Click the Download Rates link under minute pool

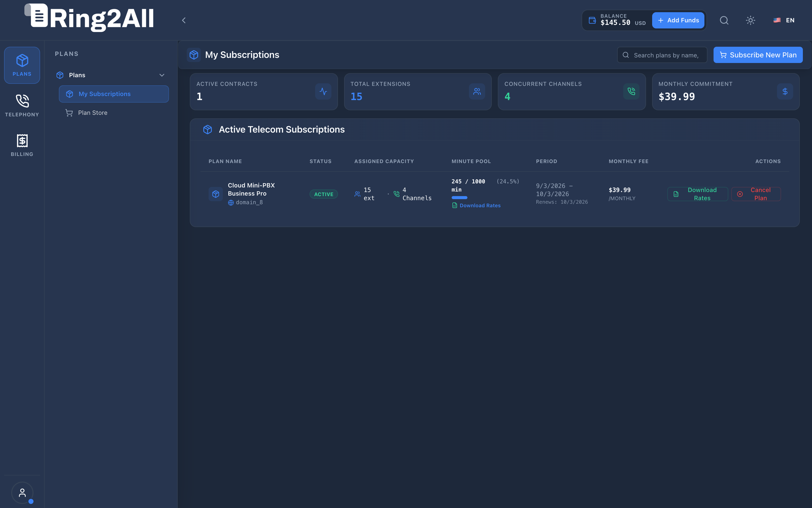(476, 205)
